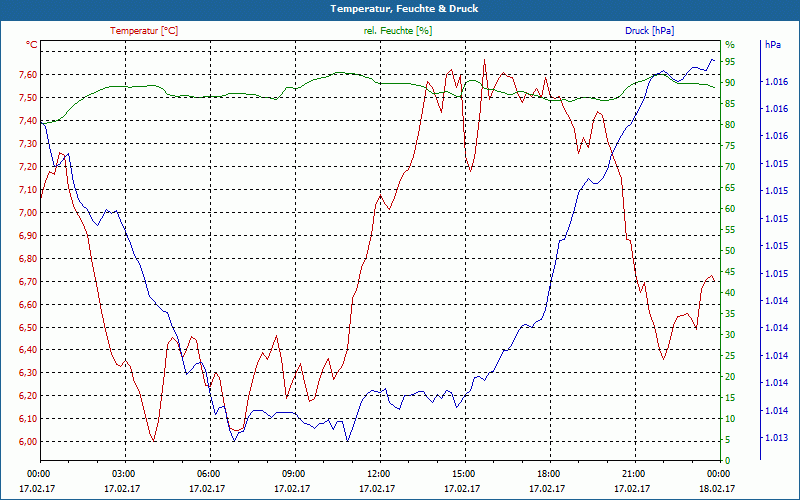The width and height of the screenshot is (800, 500).
Task: Select the green 'rel. Feuchte [%]' legend label
Action: [398, 31]
